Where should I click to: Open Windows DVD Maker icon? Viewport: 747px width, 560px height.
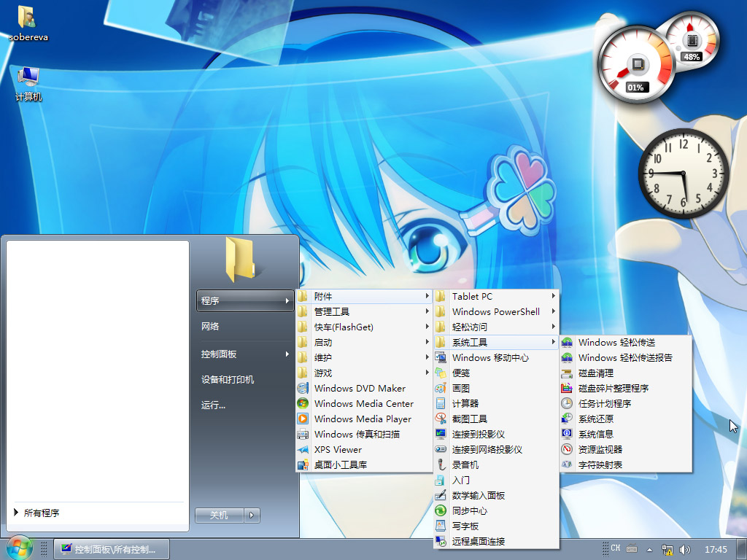coord(303,388)
